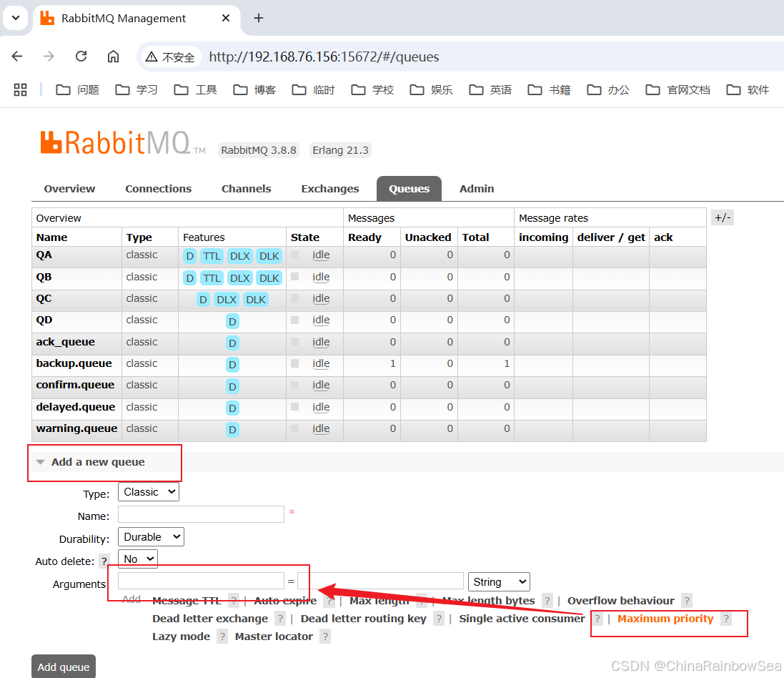This screenshot has width=784, height=678.
Task: Open the Auto delete dropdown
Action: point(137,559)
